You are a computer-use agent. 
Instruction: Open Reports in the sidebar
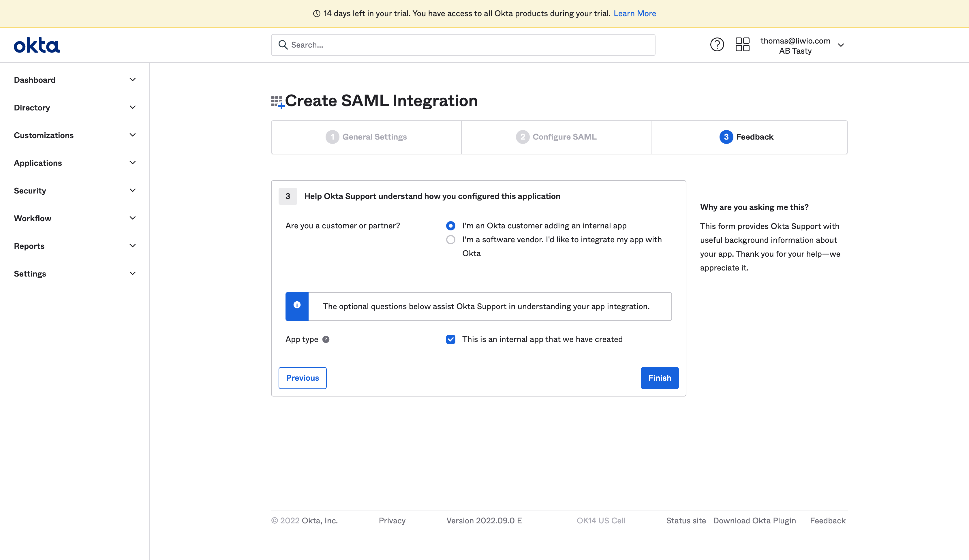[29, 246]
